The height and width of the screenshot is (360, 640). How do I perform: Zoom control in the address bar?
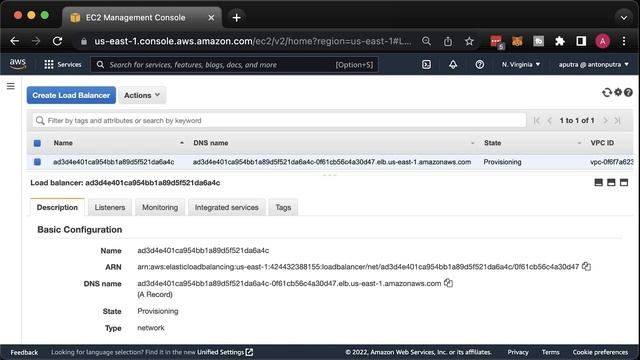pyautogui.click(x=426, y=41)
